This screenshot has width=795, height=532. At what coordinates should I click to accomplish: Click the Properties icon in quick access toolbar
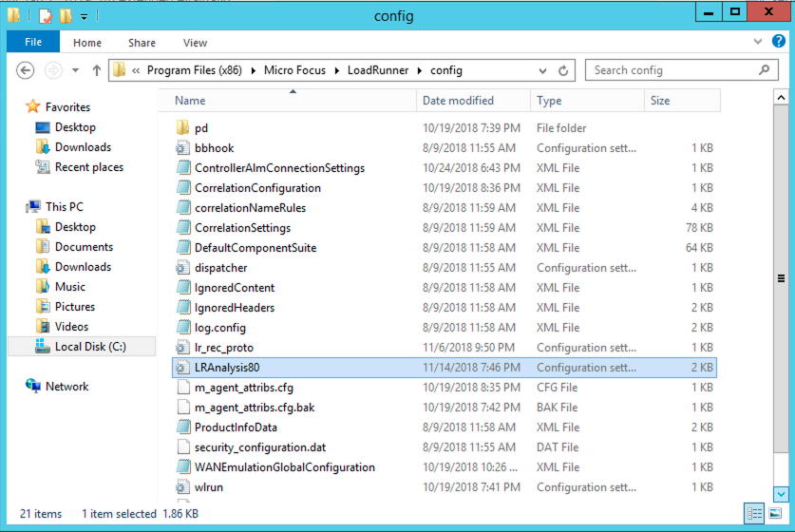tap(44, 15)
